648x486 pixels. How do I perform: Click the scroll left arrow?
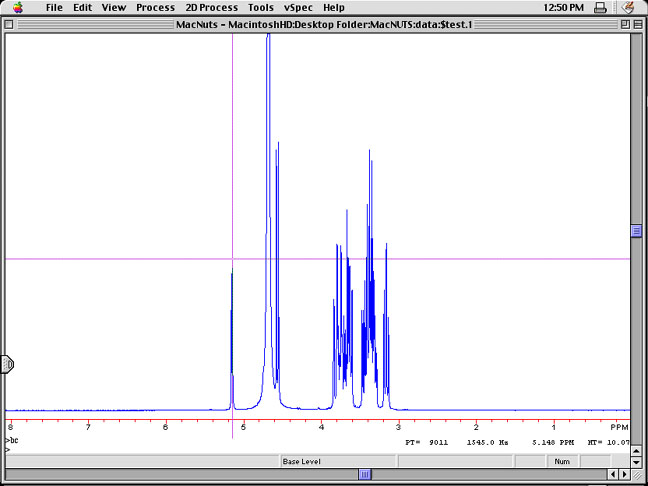point(611,474)
